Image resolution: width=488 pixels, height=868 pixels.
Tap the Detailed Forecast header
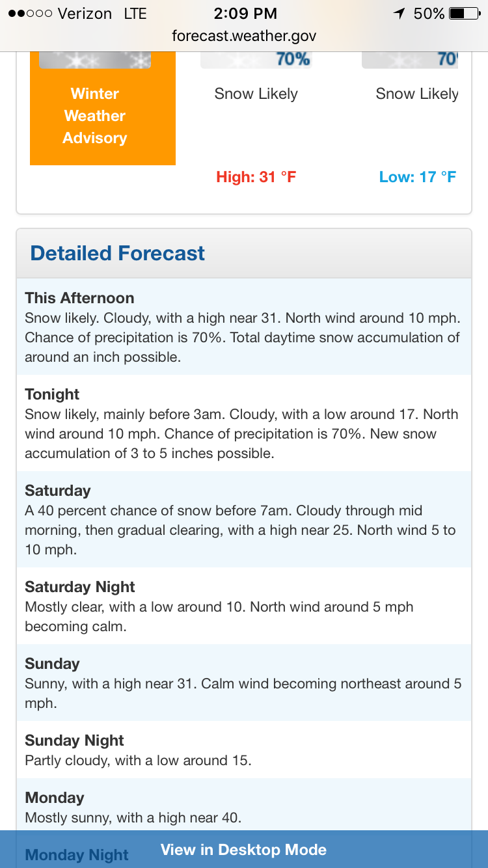tap(244, 253)
